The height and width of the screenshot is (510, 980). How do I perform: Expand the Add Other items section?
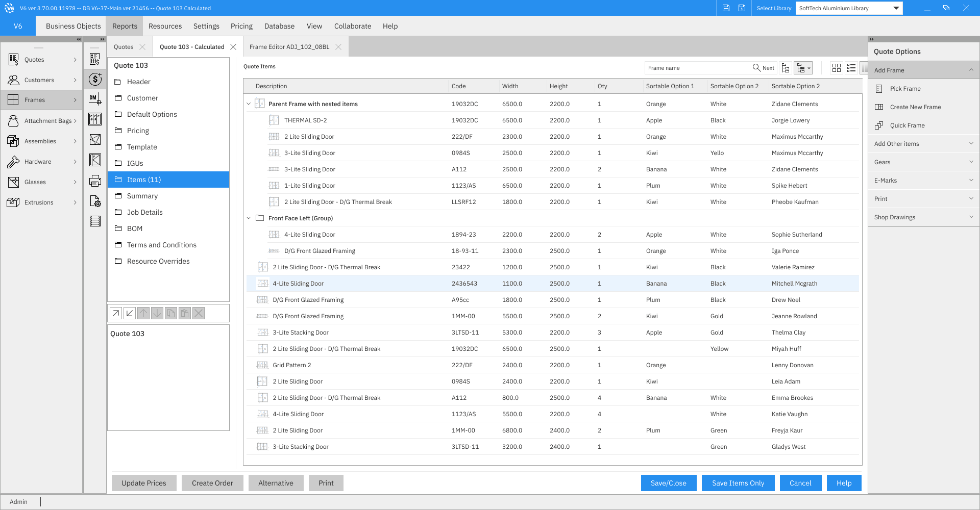[x=923, y=144]
